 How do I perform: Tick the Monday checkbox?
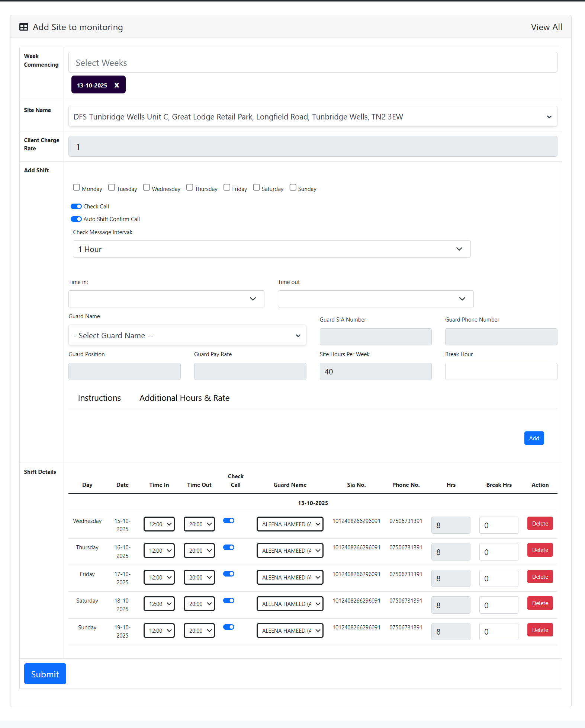tap(77, 188)
